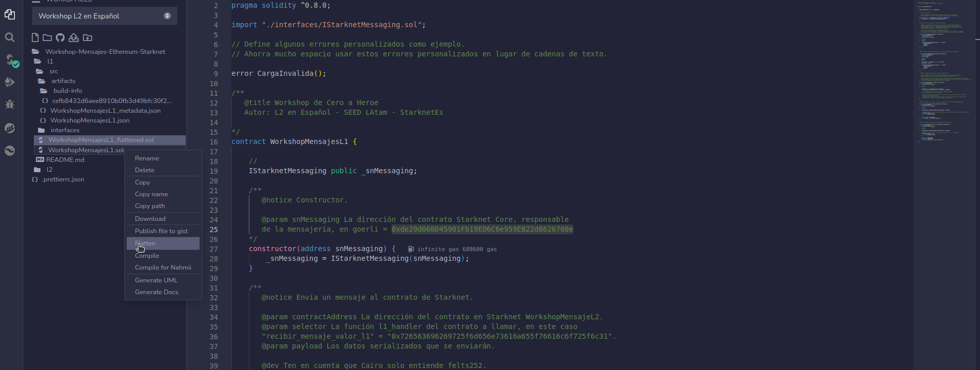This screenshot has height=370, width=980.
Task: Create a new file with file icon
Action: pos(35,37)
